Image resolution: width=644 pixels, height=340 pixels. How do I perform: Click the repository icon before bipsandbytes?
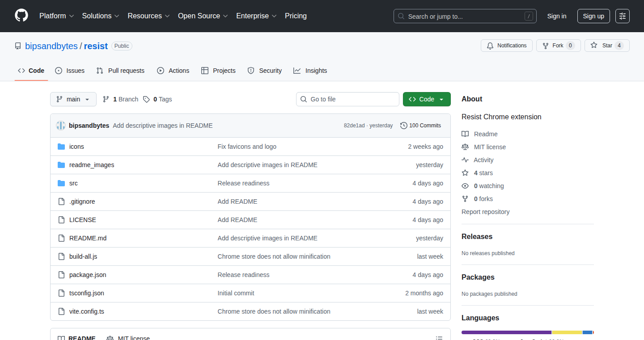[18, 46]
